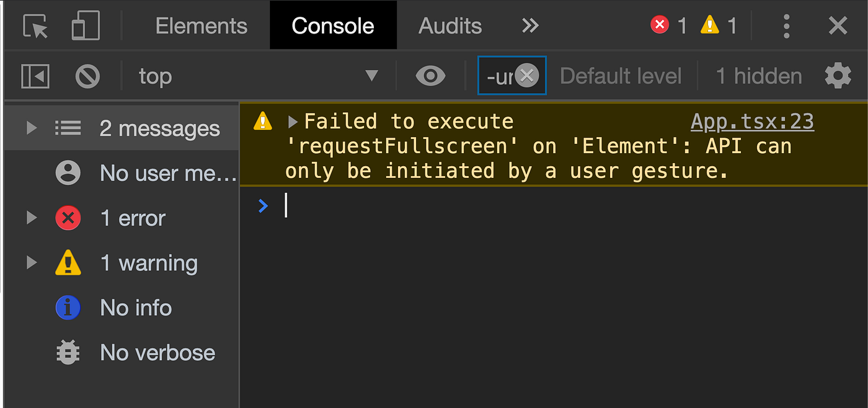Show more tabs with double chevron
The image size is (868, 408).
point(530,25)
